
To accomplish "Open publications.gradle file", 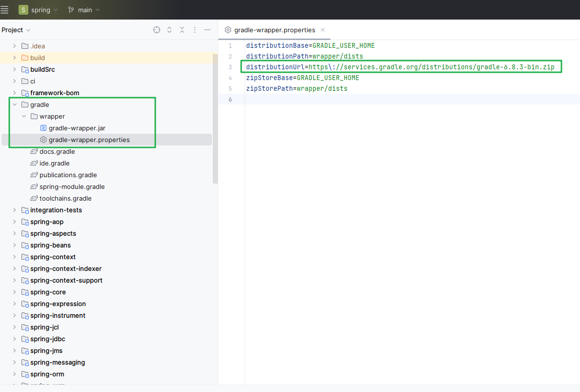I will point(68,175).
